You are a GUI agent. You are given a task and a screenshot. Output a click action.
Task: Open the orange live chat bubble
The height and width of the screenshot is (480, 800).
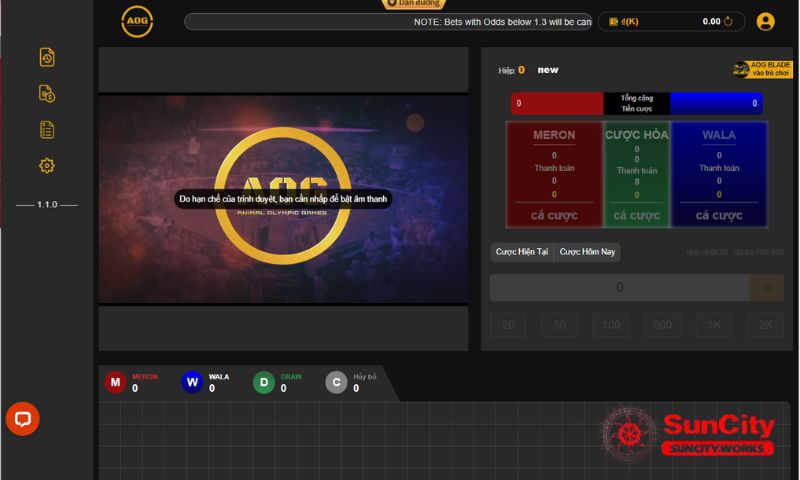(22, 419)
